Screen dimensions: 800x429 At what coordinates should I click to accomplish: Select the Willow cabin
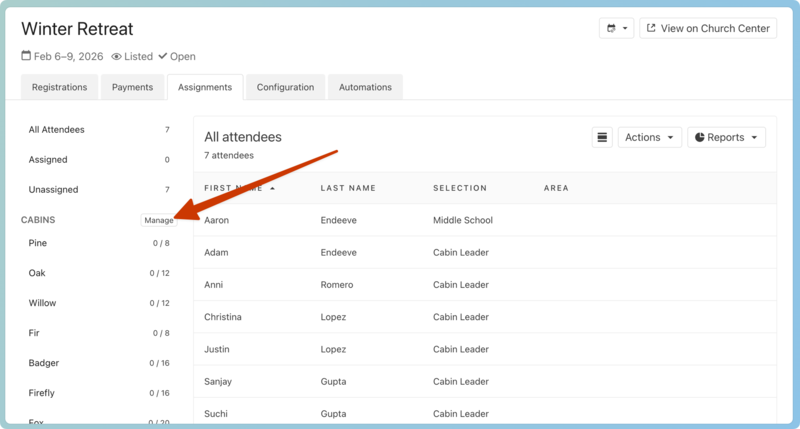(42, 303)
